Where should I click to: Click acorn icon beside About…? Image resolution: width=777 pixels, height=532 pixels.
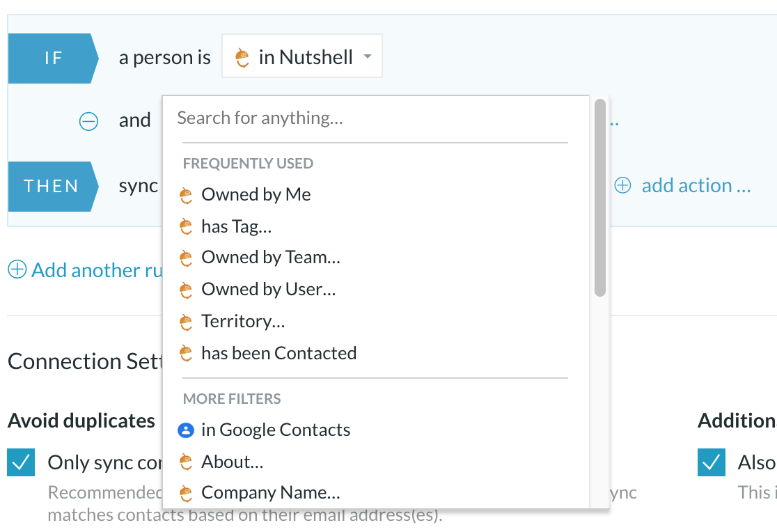186,462
